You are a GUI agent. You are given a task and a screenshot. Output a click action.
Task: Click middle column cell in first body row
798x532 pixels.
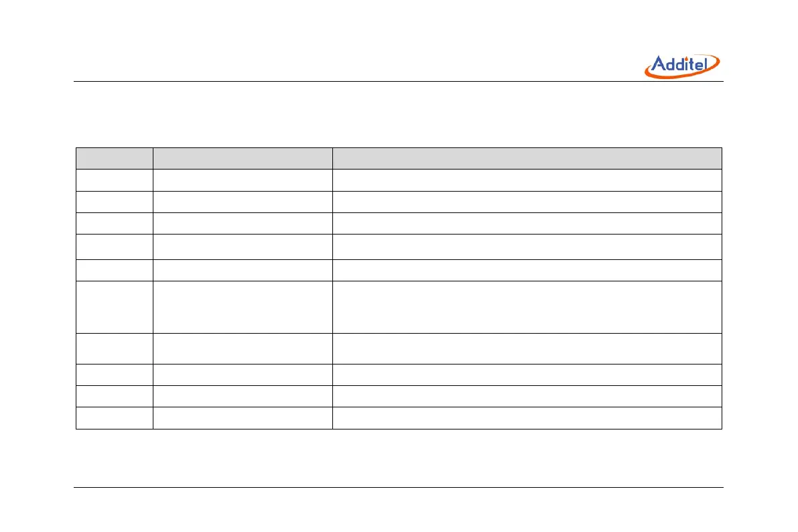click(243, 180)
